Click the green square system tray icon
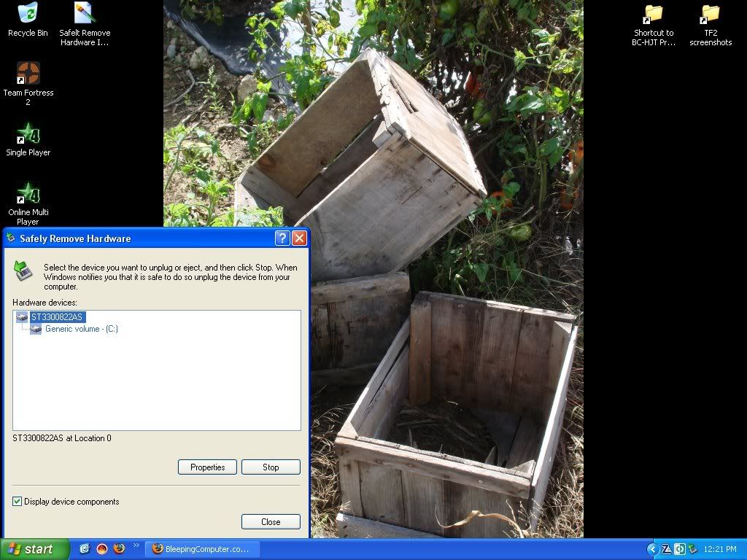This screenshot has height=560, width=747. (x=680, y=549)
